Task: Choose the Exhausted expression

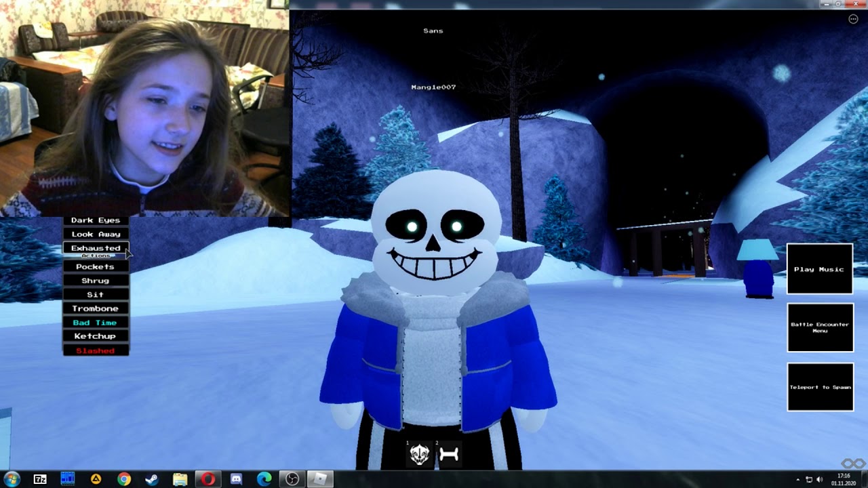Action: point(96,248)
